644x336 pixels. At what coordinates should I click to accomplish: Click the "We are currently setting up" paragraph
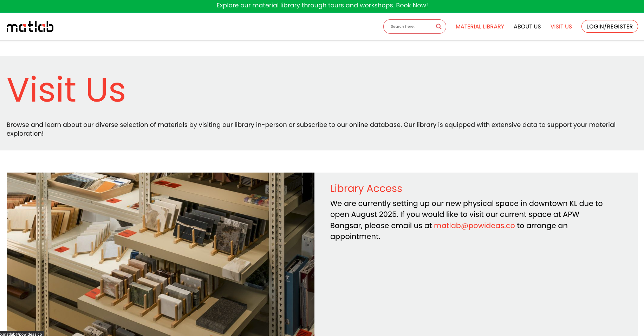[466, 220]
